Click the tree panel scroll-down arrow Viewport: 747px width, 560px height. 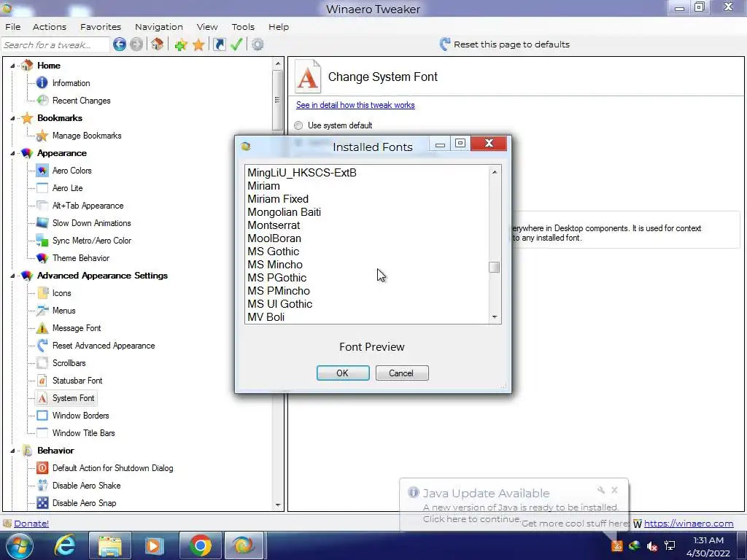coord(278,505)
